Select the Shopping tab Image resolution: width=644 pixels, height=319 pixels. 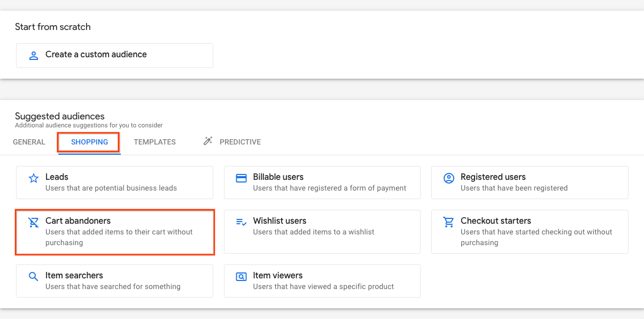(x=90, y=142)
